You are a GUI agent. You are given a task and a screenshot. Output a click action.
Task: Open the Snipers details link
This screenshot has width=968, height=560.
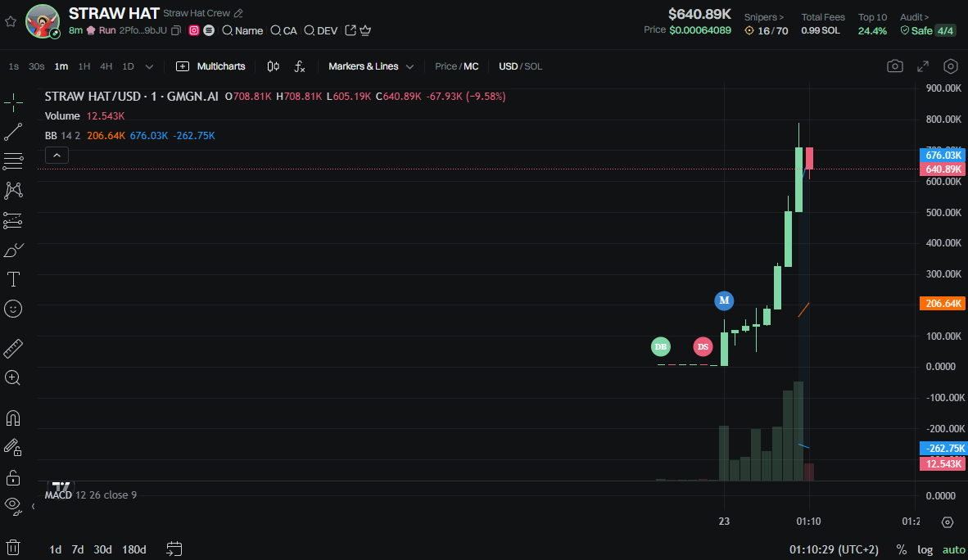(x=763, y=17)
